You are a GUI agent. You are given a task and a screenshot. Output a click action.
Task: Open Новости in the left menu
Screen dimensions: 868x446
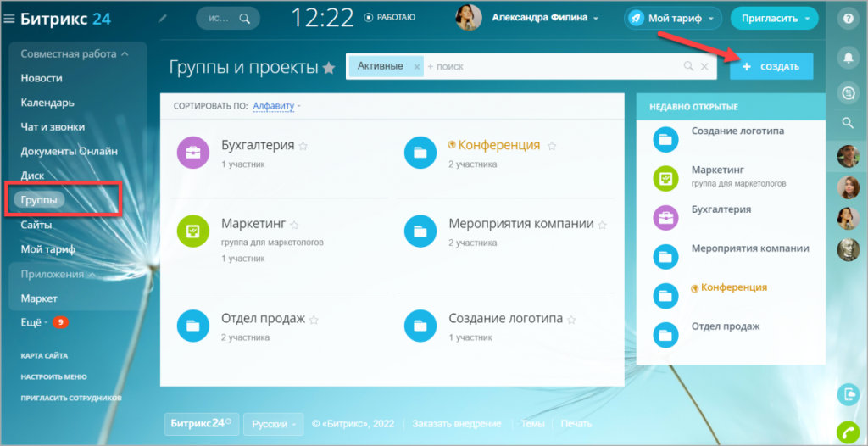click(42, 78)
